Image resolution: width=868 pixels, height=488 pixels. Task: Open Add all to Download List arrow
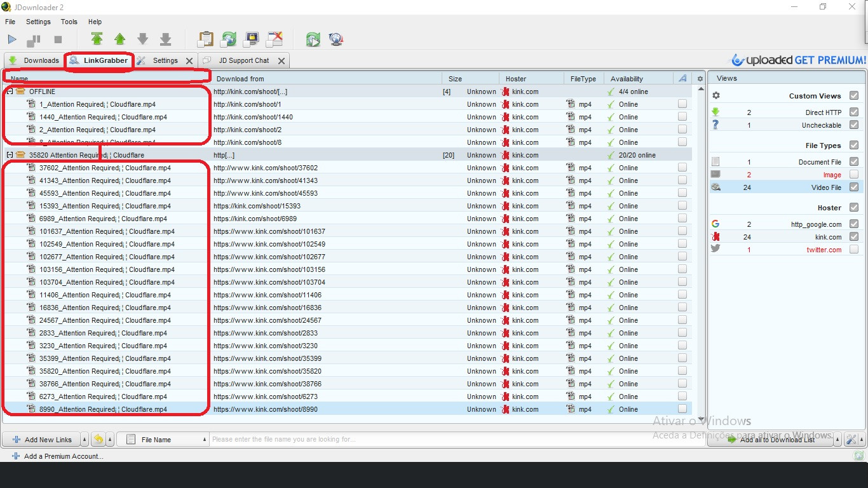[837, 440]
